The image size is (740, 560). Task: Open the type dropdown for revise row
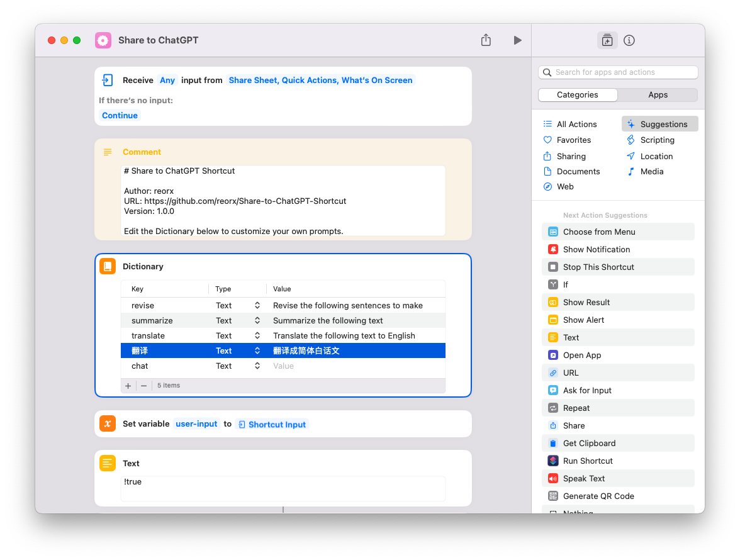point(257,305)
